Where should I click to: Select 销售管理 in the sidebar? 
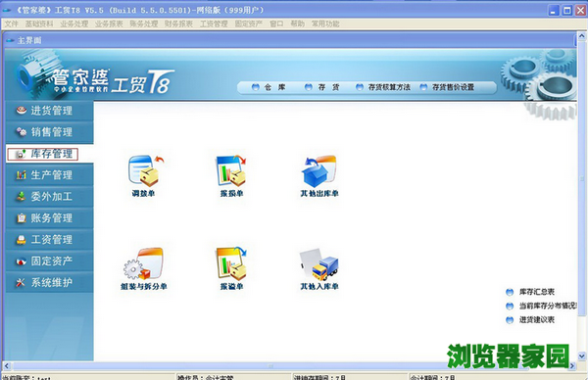tap(49, 132)
